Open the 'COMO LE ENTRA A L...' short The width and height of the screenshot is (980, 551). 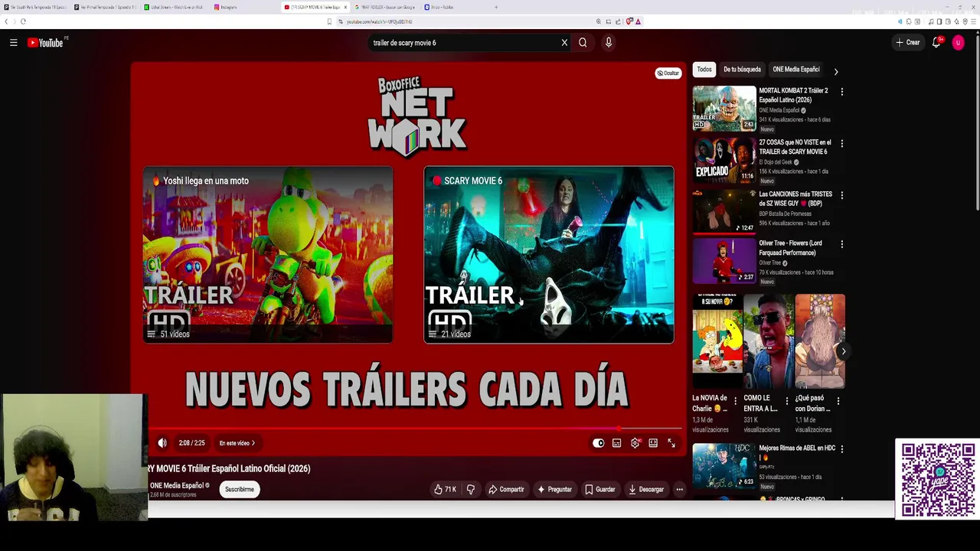[769, 341]
